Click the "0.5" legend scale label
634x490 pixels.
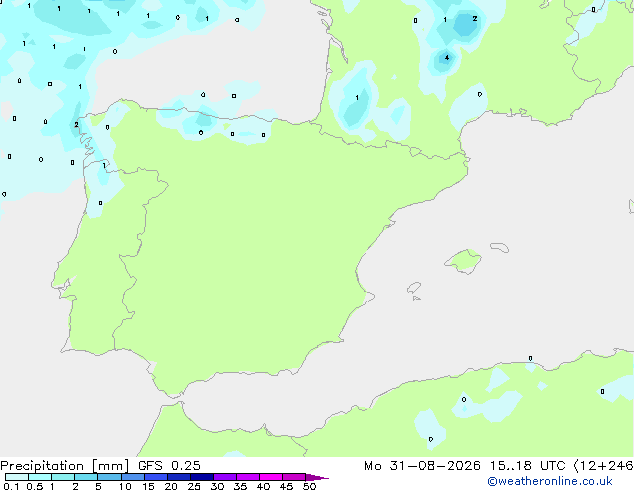click(35, 486)
